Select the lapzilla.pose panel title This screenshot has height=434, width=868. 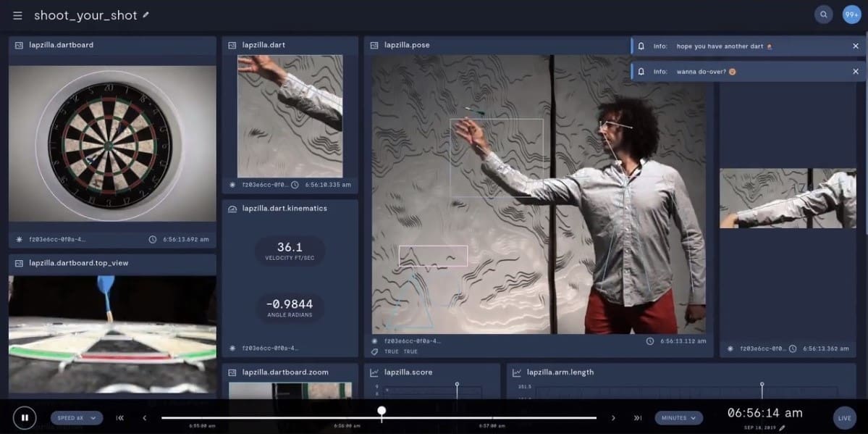407,45
